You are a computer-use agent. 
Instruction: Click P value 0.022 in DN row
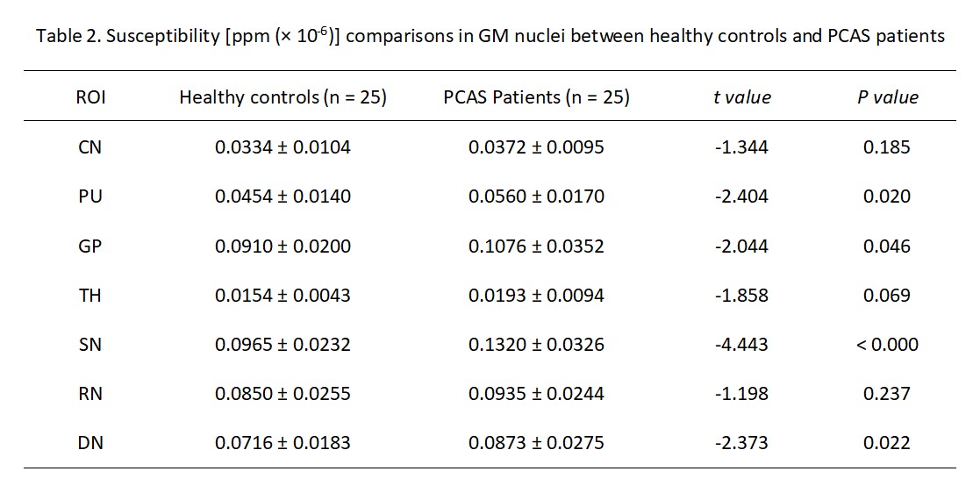coord(887,444)
